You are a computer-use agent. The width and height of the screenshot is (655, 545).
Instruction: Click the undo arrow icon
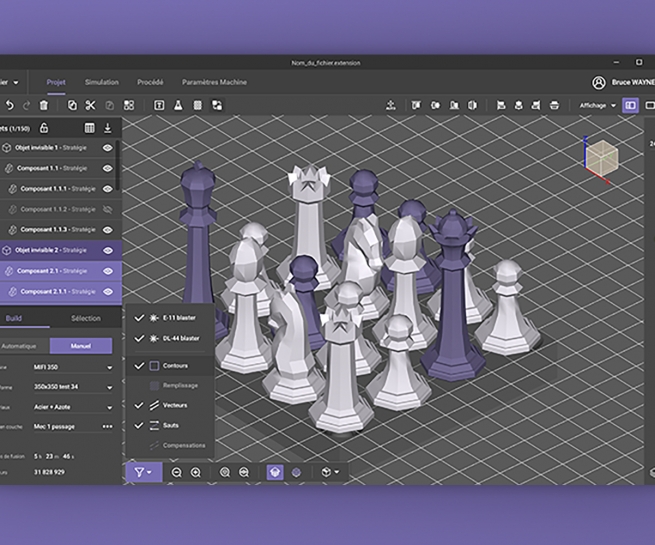[10, 105]
